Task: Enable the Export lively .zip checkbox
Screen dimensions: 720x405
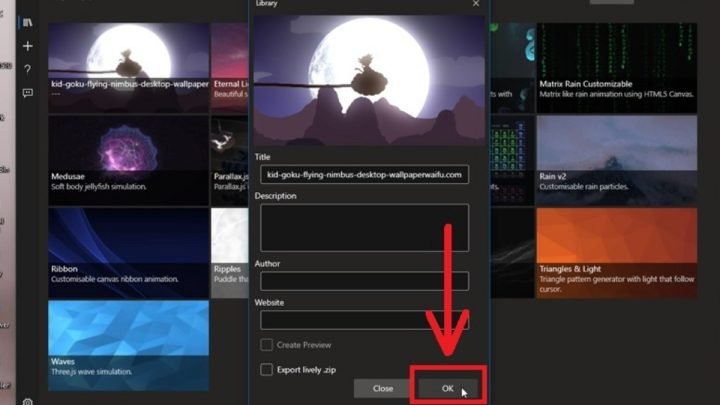Action: [267, 369]
